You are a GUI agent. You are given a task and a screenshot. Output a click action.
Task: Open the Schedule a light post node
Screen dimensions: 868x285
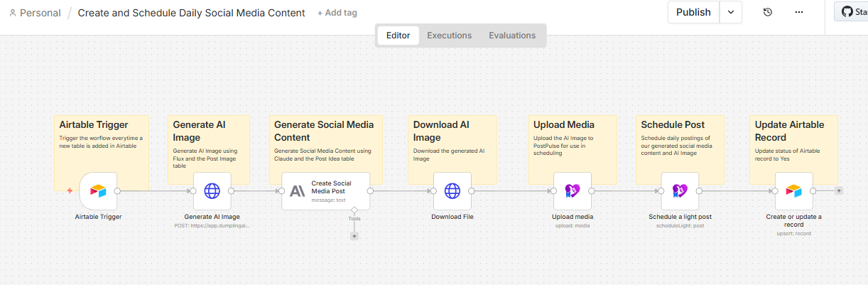[680, 190]
